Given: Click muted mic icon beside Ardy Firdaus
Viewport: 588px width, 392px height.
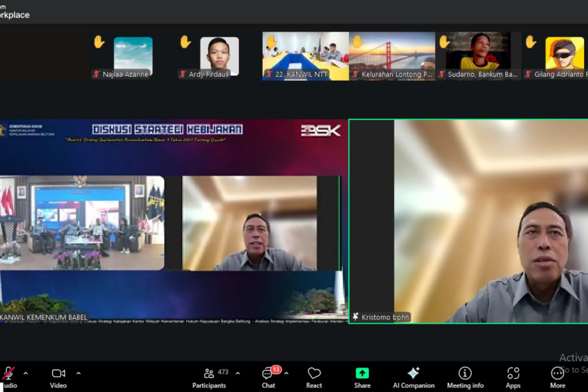Looking at the screenshot, I should (x=183, y=74).
